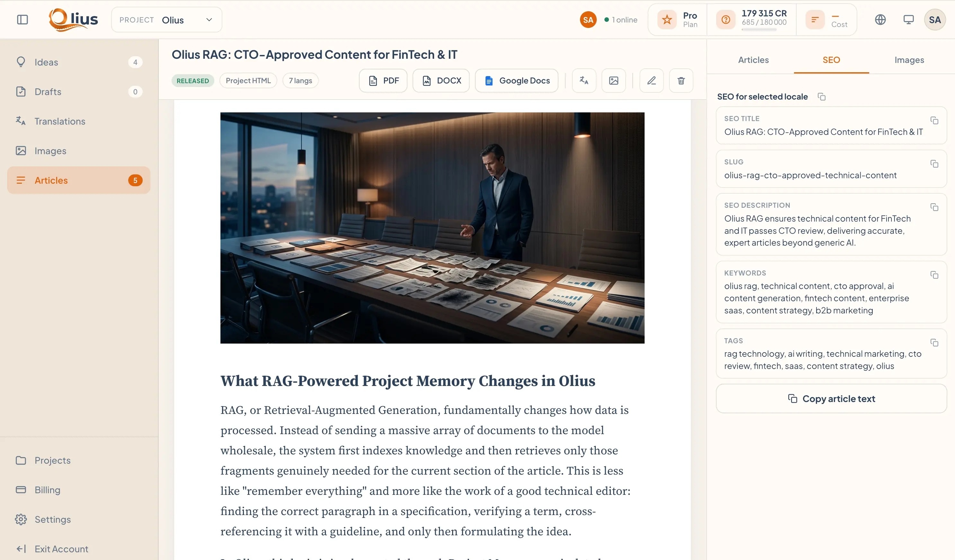Viewport: 955px width, 560px height.
Task: Click the Pro Plan star icon
Action: (x=667, y=20)
